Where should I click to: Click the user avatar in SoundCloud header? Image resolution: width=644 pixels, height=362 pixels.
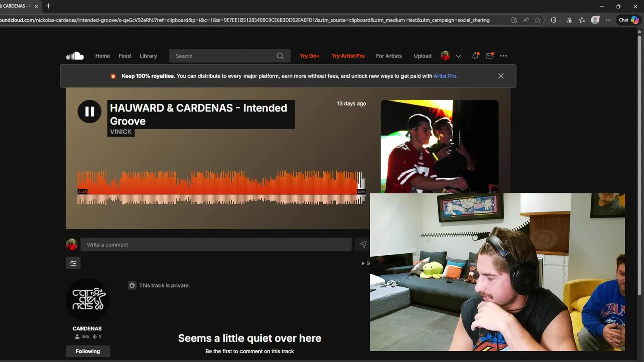445,56
